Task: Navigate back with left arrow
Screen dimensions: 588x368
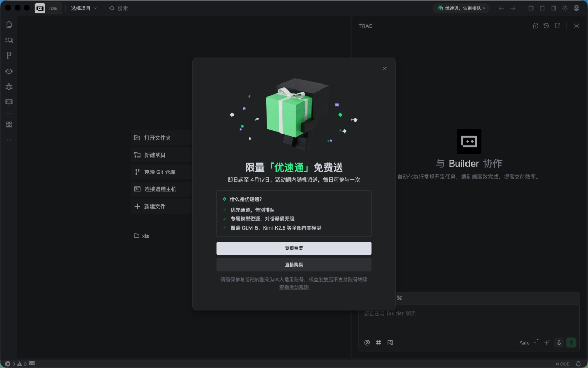Action: 501,8
